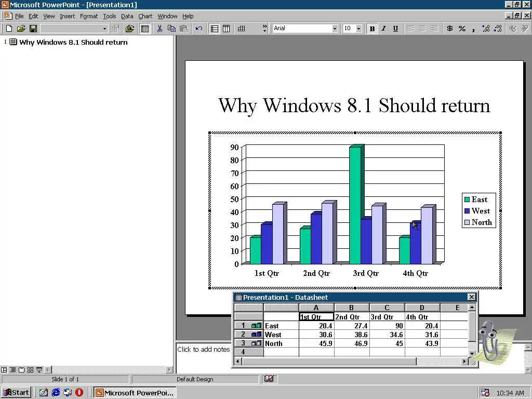Image resolution: width=532 pixels, height=399 pixels.
Task: Open the File menu
Action: pyautogui.click(x=19, y=16)
